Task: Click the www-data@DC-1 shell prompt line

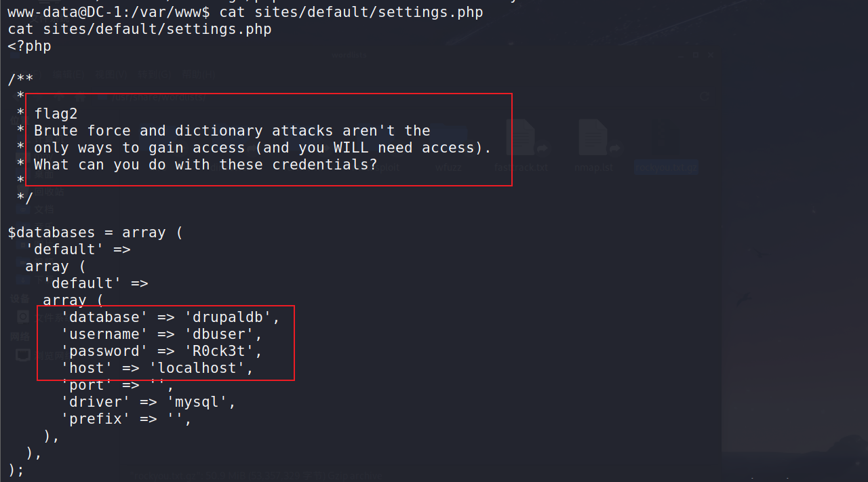Action: (x=245, y=12)
